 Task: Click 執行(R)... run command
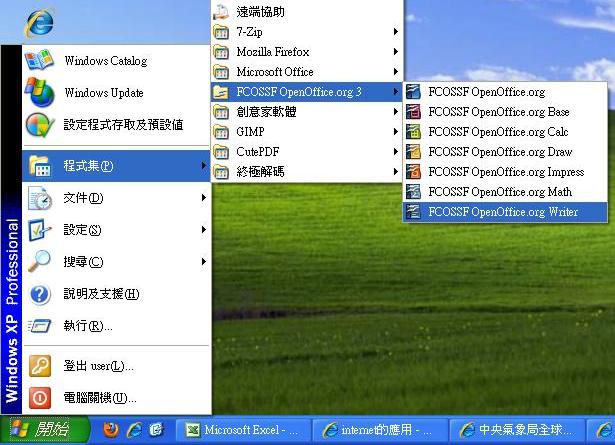click(x=116, y=326)
